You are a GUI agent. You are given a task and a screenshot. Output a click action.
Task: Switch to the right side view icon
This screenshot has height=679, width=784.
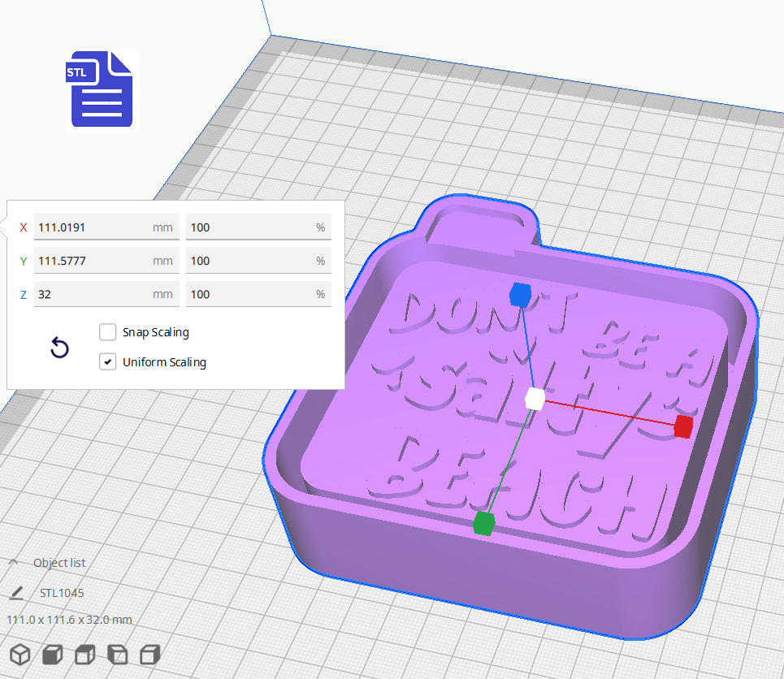click(x=149, y=654)
